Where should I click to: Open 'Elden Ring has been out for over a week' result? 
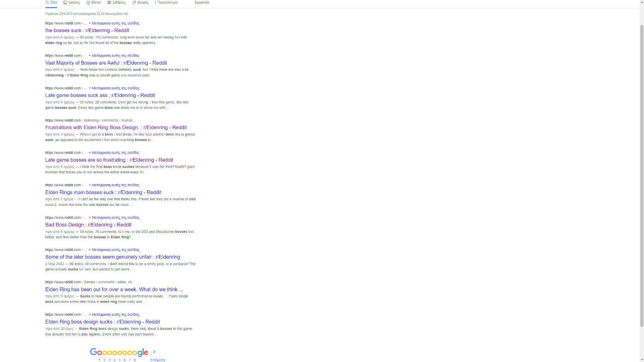(x=114, y=290)
